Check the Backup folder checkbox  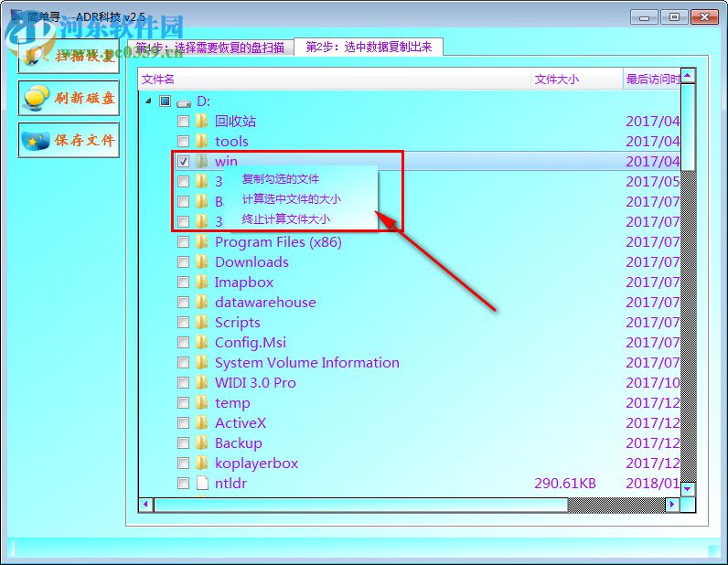coord(184,442)
